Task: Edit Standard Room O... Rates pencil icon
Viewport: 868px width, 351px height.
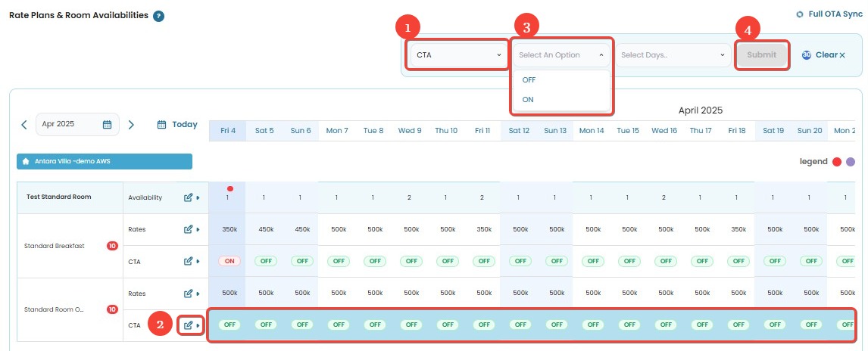Action: pyautogui.click(x=188, y=294)
